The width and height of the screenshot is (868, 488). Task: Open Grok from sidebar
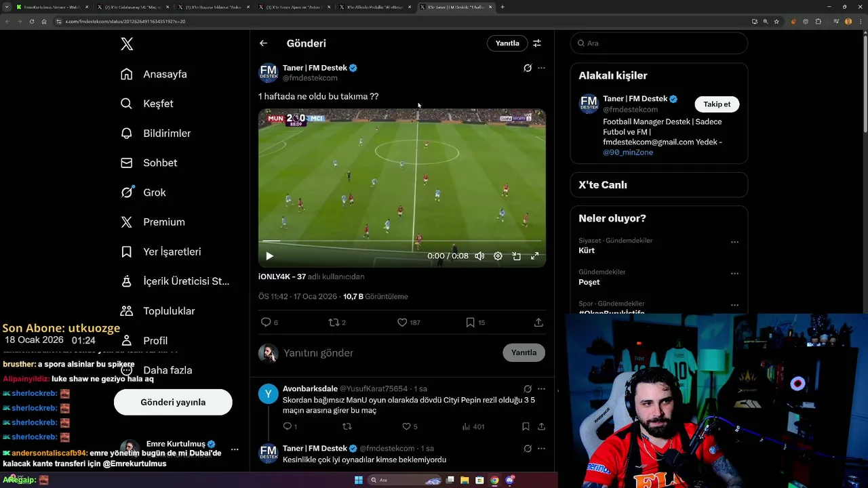click(x=143, y=192)
